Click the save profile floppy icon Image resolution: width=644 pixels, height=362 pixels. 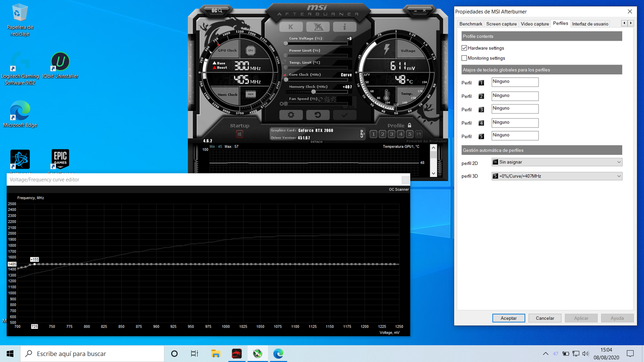point(419,134)
